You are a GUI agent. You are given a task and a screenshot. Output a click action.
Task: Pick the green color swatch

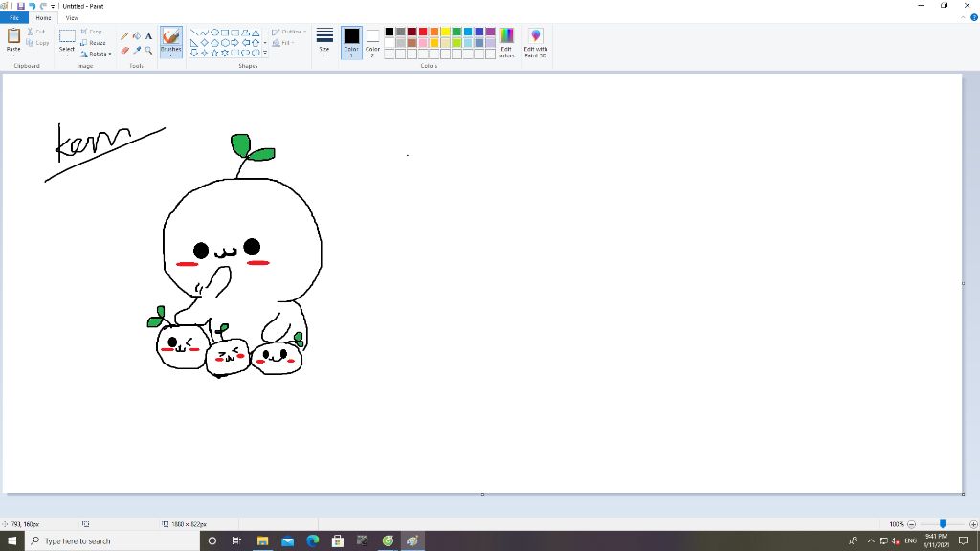tap(457, 32)
